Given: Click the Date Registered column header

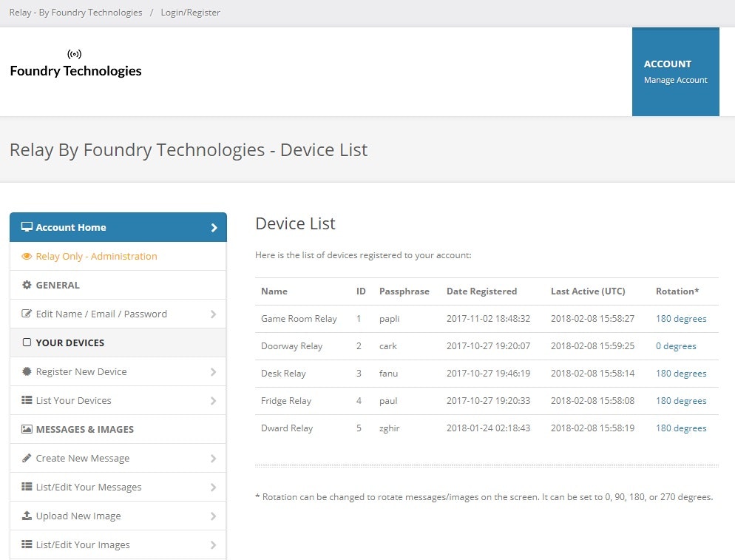Looking at the screenshot, I should (481, 291).
